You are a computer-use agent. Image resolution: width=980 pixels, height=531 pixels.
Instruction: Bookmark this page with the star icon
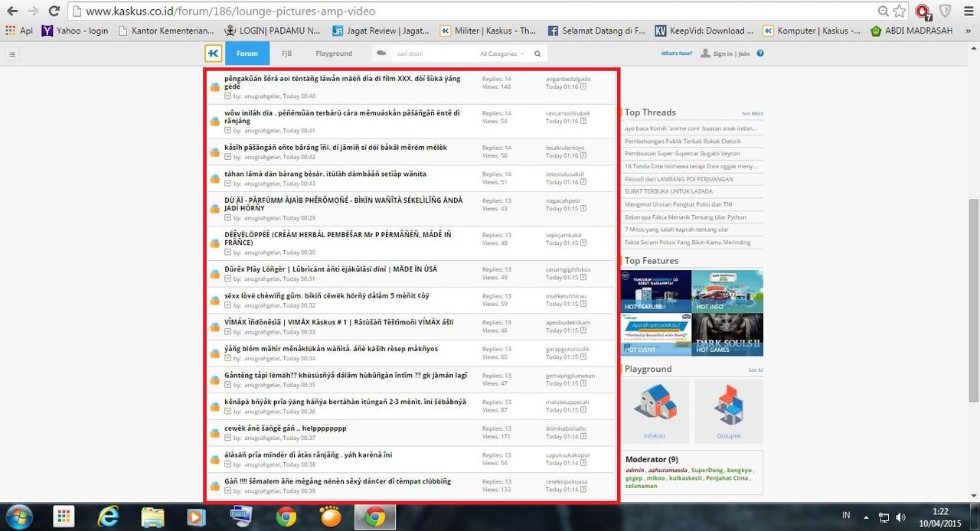900,11
